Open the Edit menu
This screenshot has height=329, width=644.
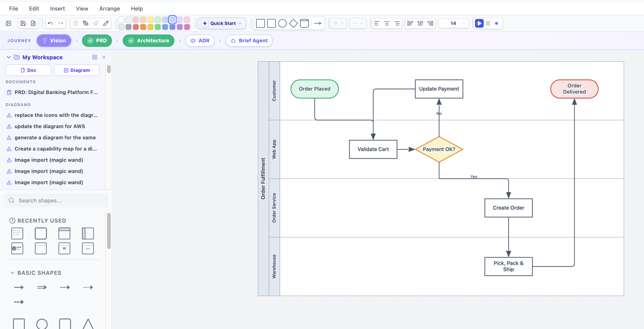coord(34,8)
